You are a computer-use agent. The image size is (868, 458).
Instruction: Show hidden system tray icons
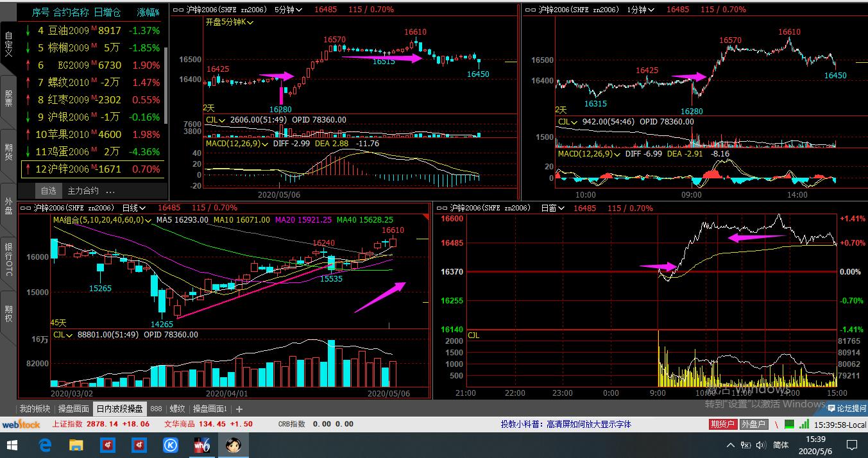pyautogui.click(x=731, y=445)
